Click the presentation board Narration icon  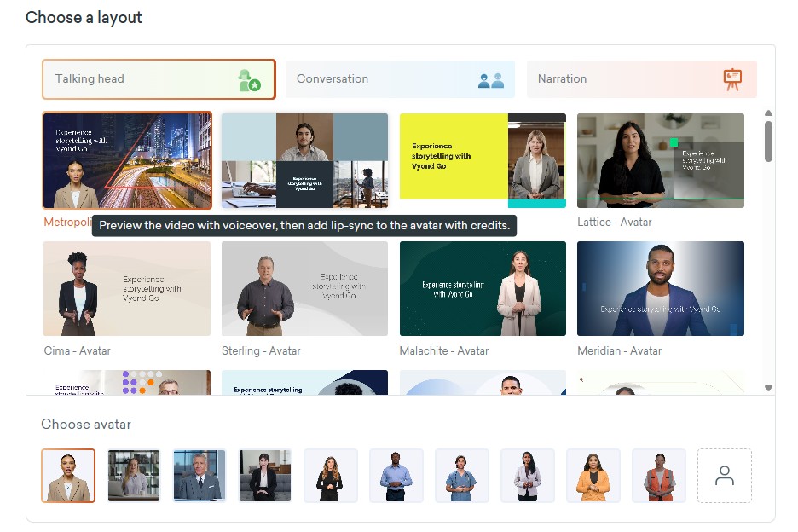pos(731,79)
